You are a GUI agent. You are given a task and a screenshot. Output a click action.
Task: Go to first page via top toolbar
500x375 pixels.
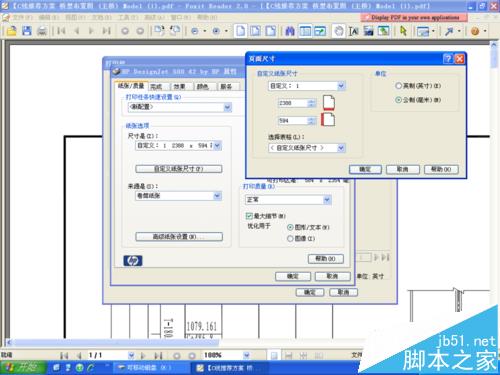(61, 31)
